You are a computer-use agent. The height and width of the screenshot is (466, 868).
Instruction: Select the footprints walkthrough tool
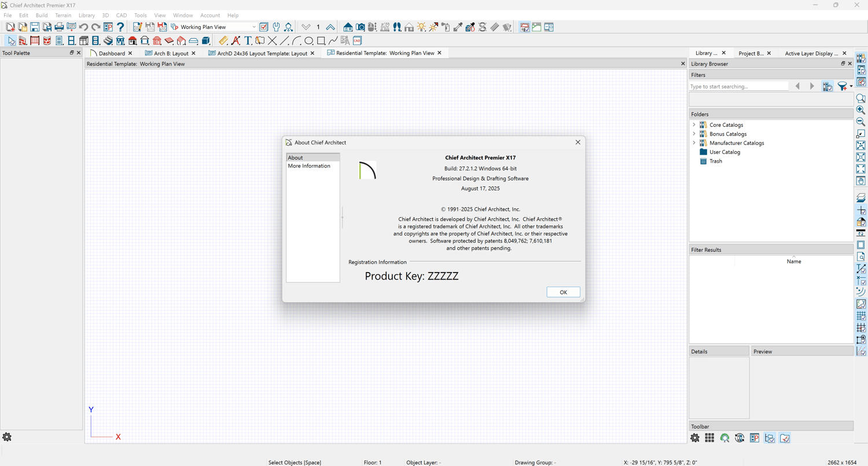point(397,27)
